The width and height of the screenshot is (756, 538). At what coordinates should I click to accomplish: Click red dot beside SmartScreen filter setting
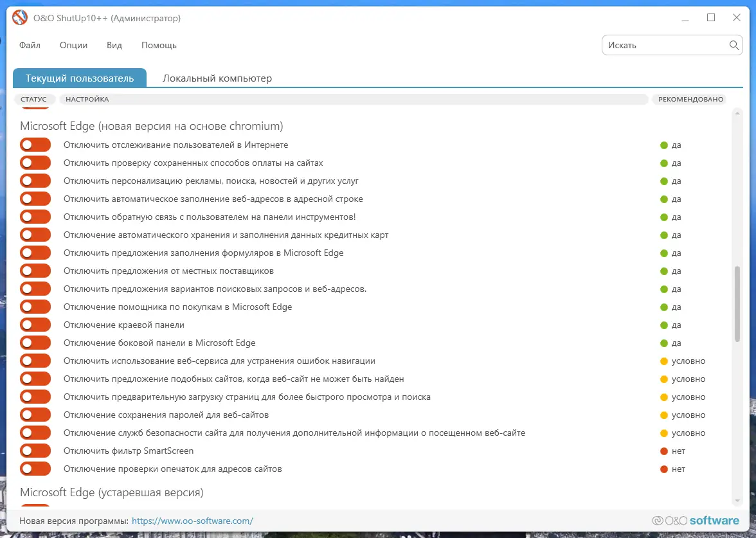(664, 451)
